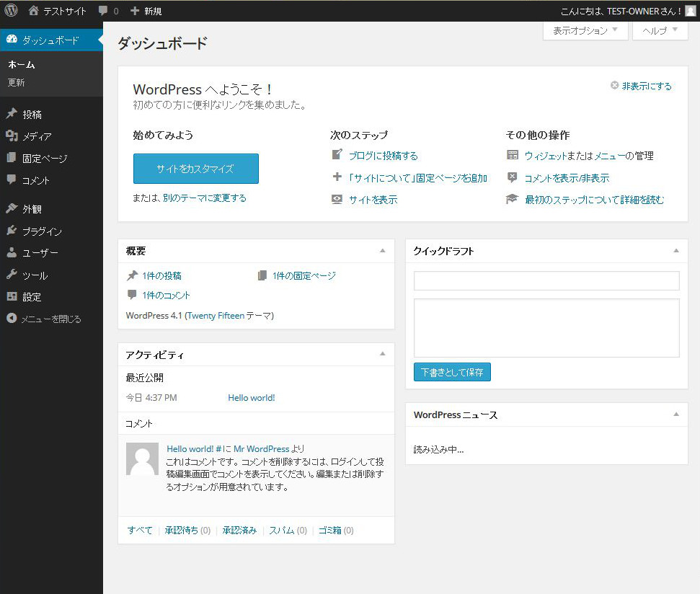Viewport: 700px width, 594px height.
Task: Click the 投稿 pushpin icon in sidebar
Action: (x=12, y=113)
